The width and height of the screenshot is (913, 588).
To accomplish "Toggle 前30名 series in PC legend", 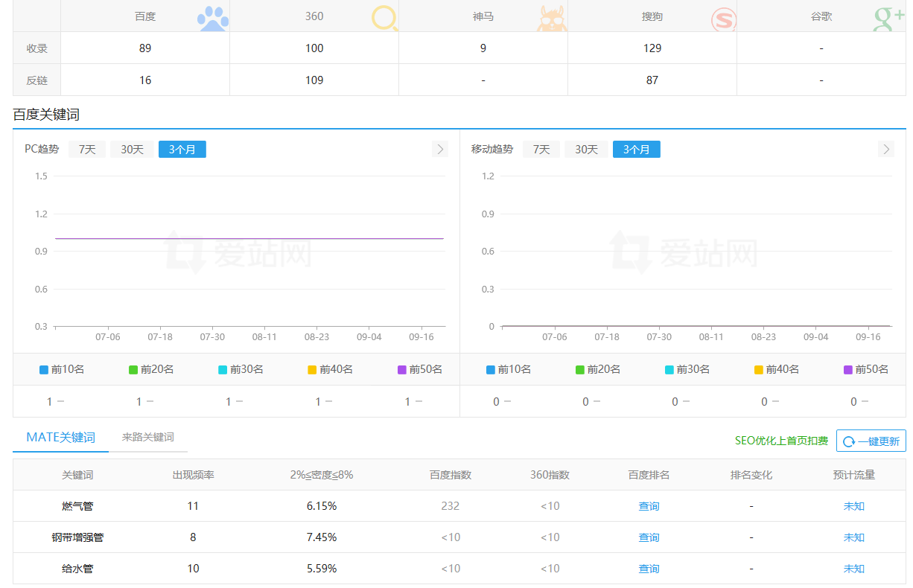I will (x=241, y=369).
